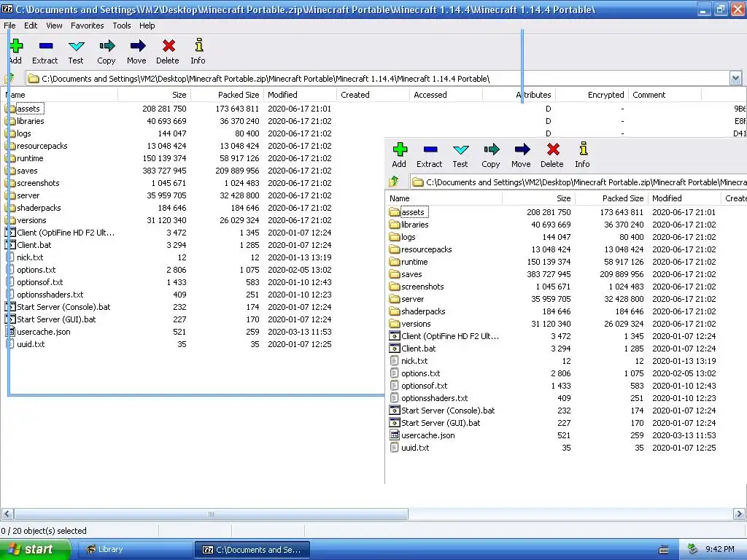Select the Client.bat file icon in the enlarged inset
Screen dimensions: 747x560
click(x=395, y=348)
